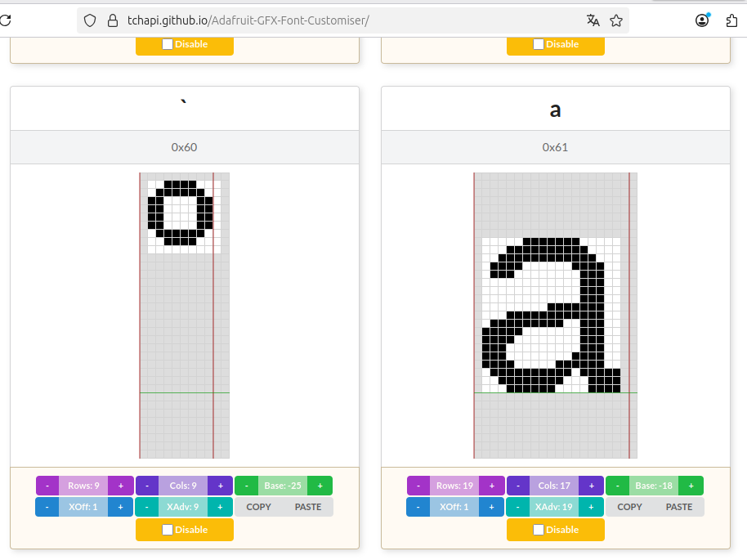Open the Firefox account icon
This screenshot has height=560, width=747.
(702, 20)
